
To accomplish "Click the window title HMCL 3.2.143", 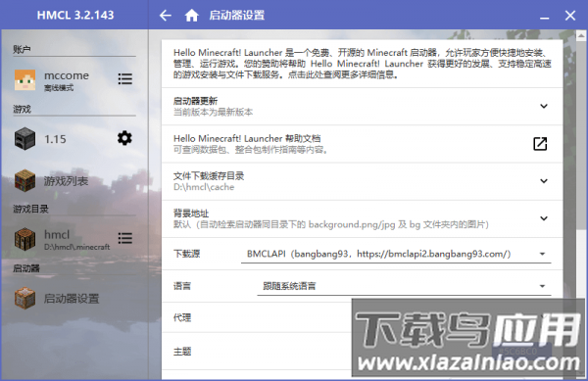I will point(75,15).
